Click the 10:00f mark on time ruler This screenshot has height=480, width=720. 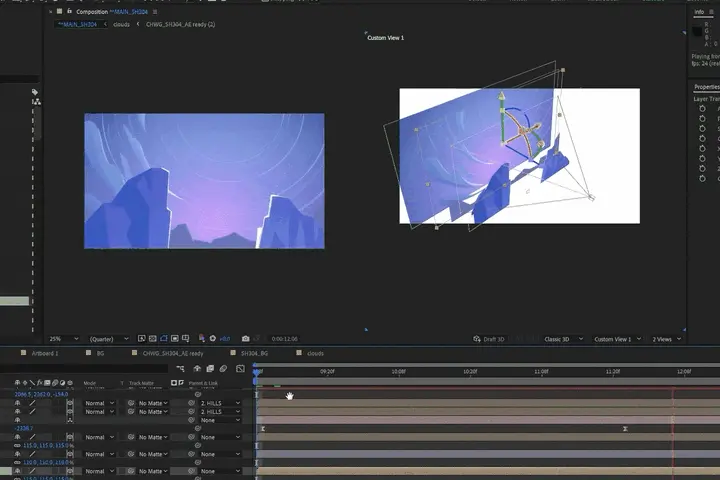[x=398, y=372]
